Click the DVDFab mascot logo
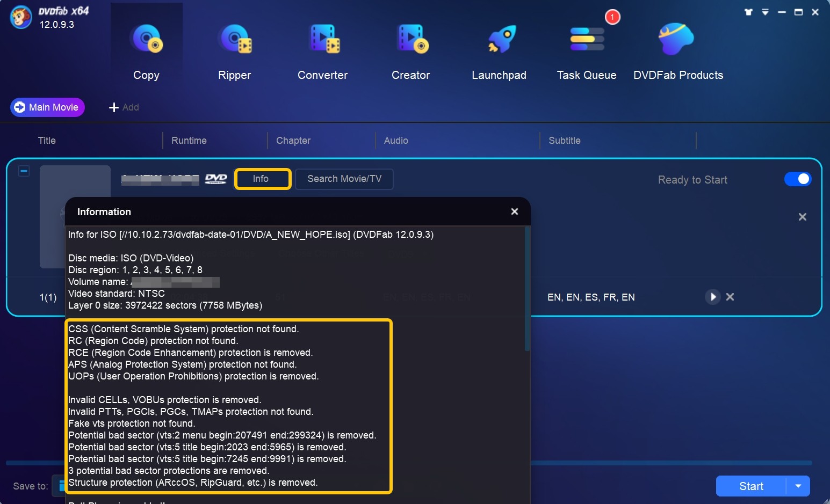The width and height of the screenshot is (830, 504). point(21,17)
